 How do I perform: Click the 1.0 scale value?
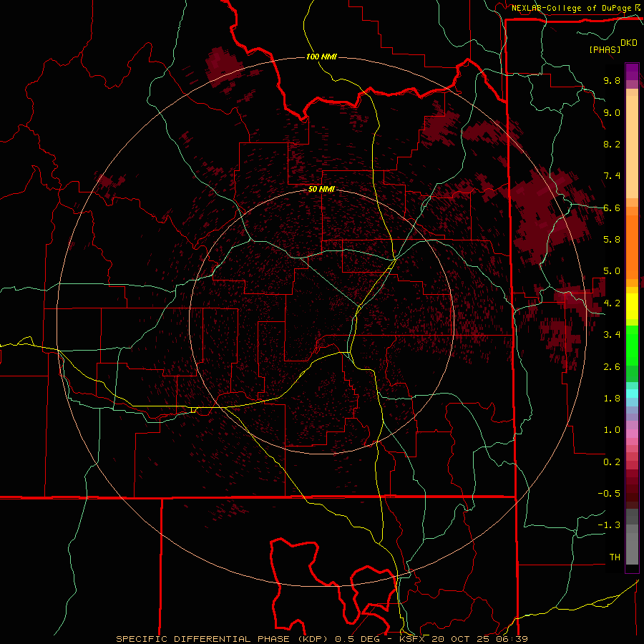tap(612, 430)
